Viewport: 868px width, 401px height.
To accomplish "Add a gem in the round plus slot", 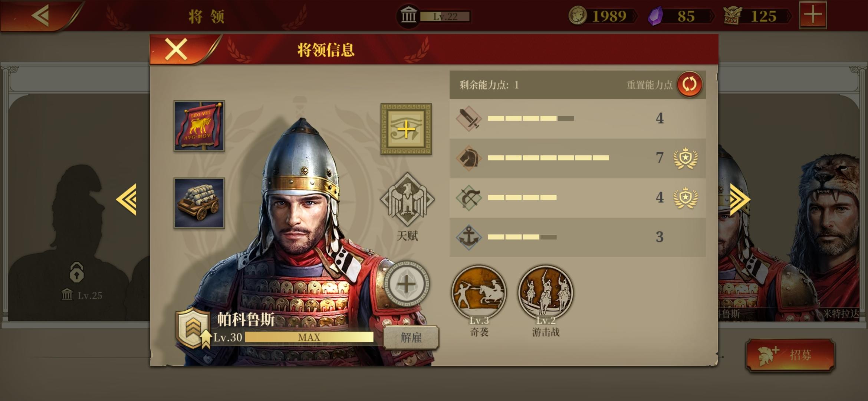I will (x=406, y=284).
